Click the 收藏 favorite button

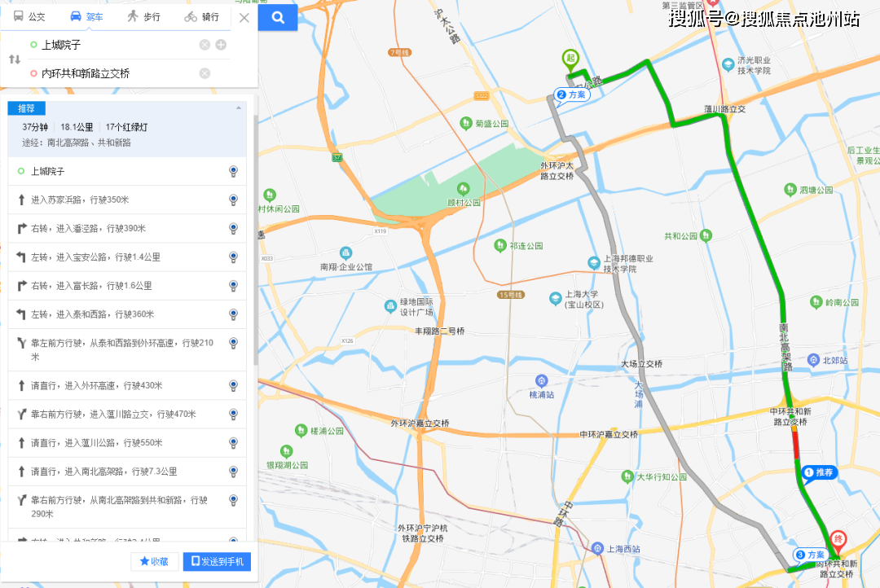(x=154, y=562)
